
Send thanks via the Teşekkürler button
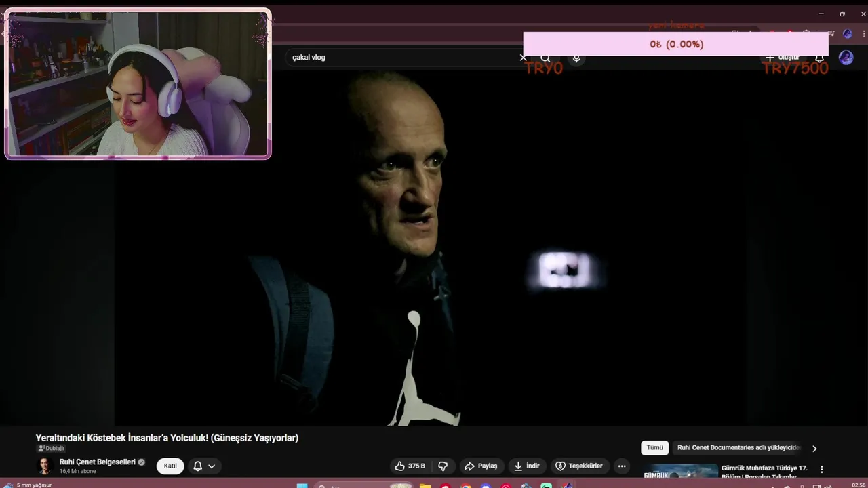[x=579, y=466]
